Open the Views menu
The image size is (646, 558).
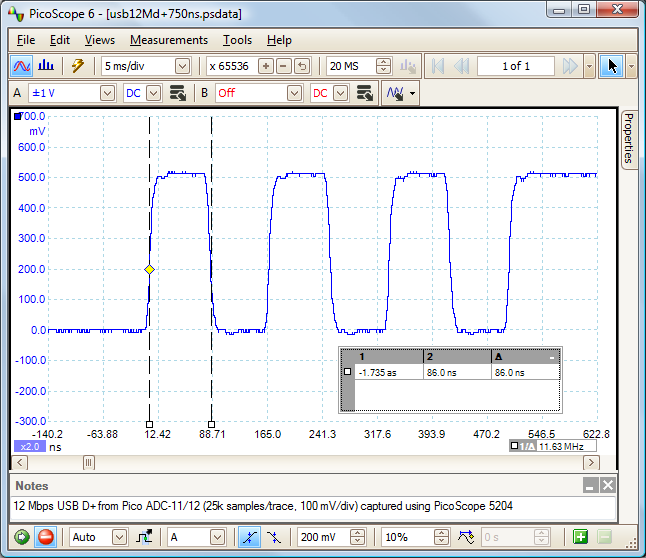tap(100, 40)
